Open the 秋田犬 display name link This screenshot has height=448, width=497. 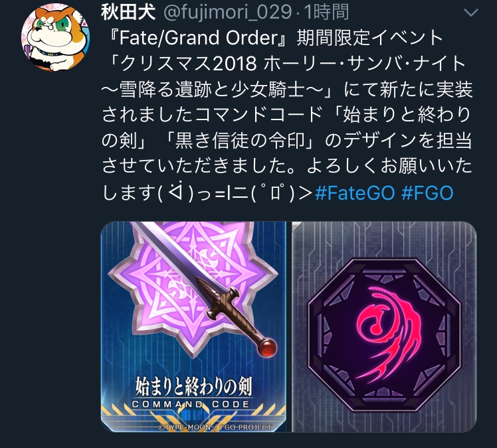128,13
